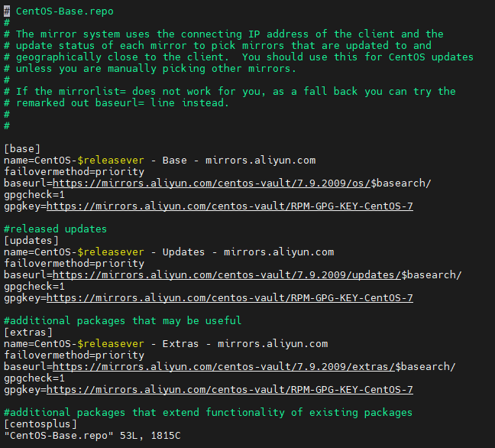Select the [extras] section header
Viewport: 495px width, 448px height.
click(28, 333)
